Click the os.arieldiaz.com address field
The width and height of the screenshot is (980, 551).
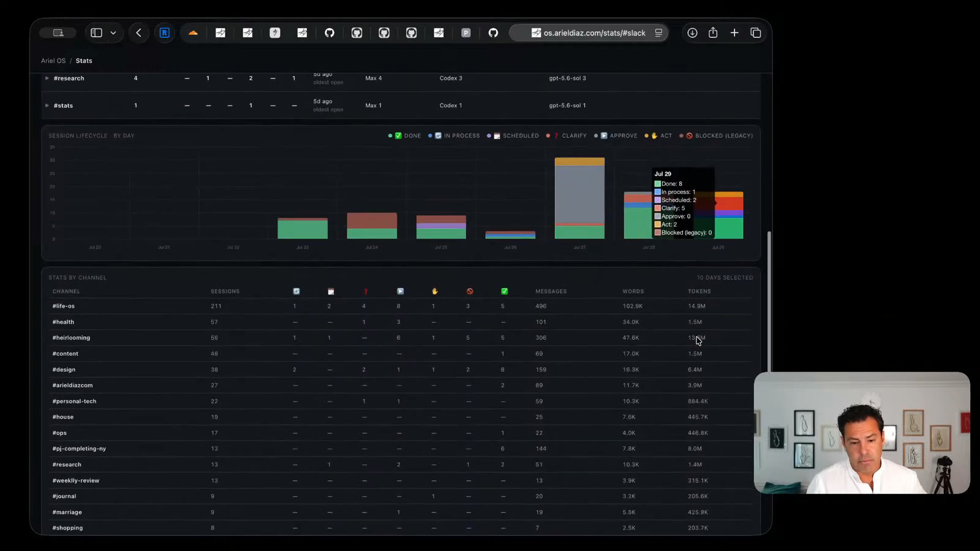589,33
